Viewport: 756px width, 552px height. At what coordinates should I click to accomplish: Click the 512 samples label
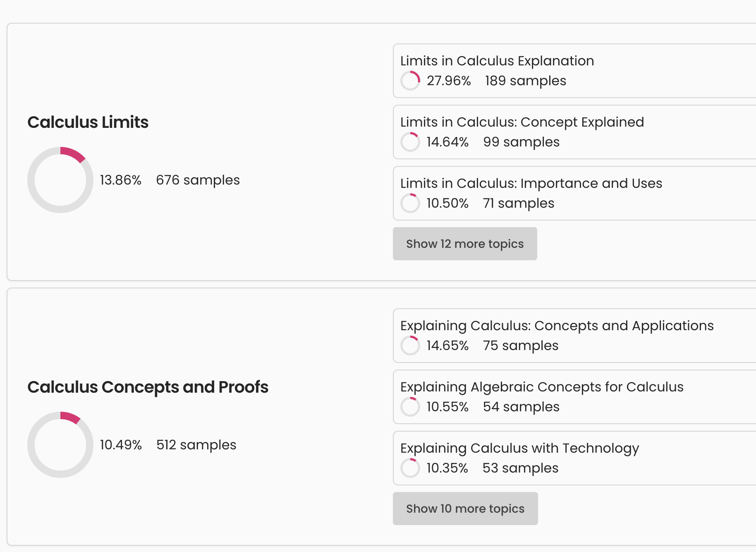196,445
